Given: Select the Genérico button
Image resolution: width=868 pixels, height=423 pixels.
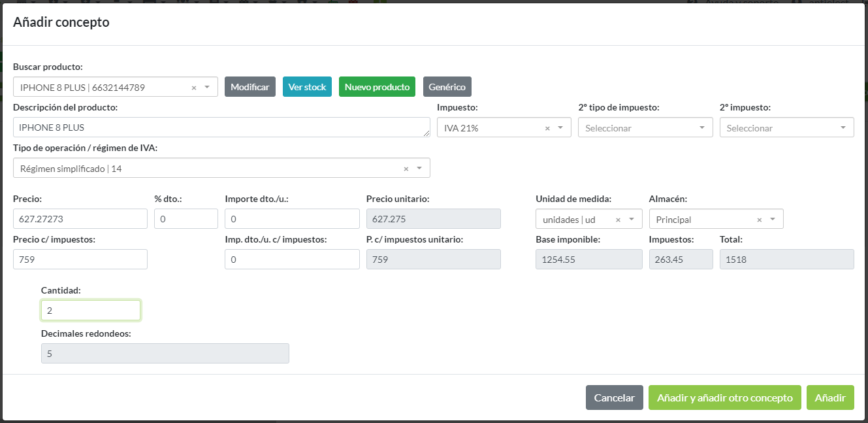Looking at the screenshot, I should tap(447, 87).
